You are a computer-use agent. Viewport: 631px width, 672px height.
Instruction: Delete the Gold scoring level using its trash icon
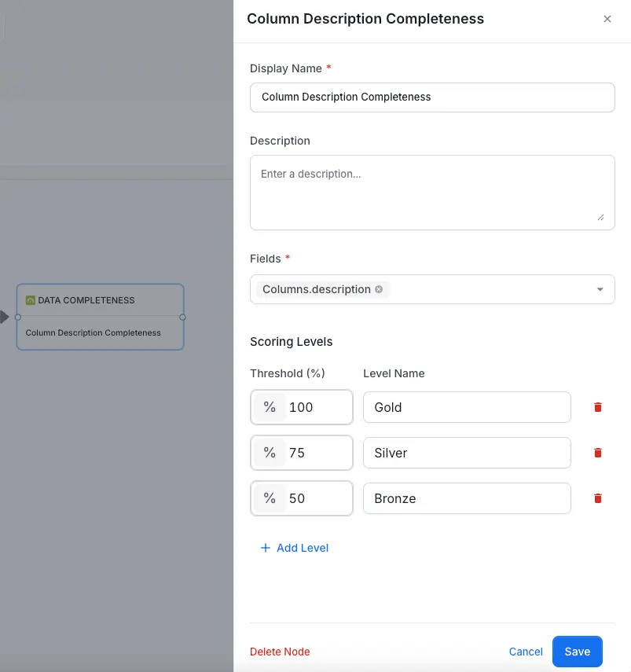click(597, 407)
